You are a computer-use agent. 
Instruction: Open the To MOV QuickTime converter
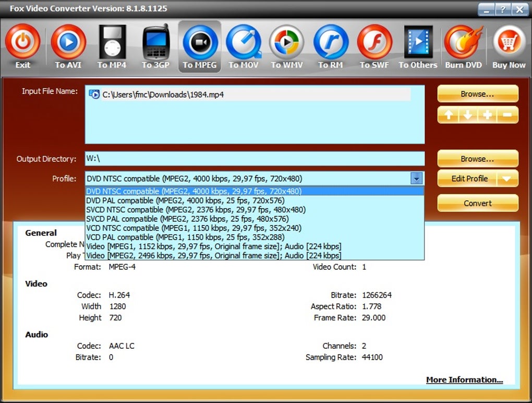pyautogui.click(x=244, y=42)
